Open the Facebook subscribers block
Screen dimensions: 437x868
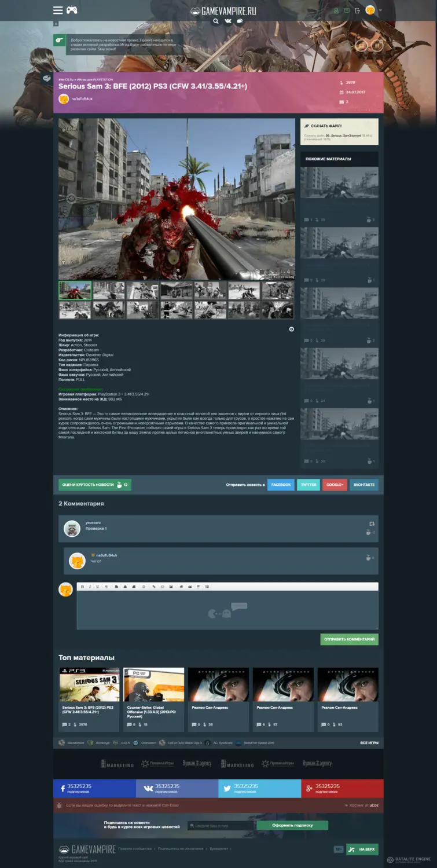(95, 789)
